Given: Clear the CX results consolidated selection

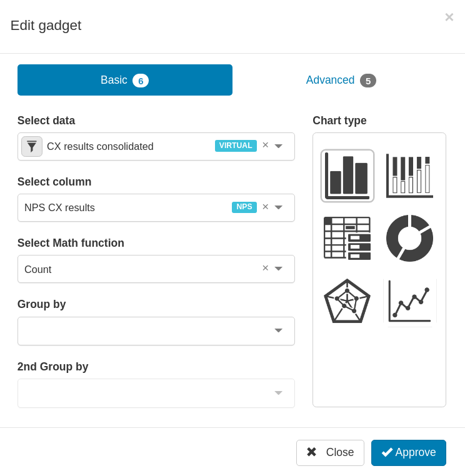Looking at the screenshot, I should pyautogui.click(x=265, y=145).
